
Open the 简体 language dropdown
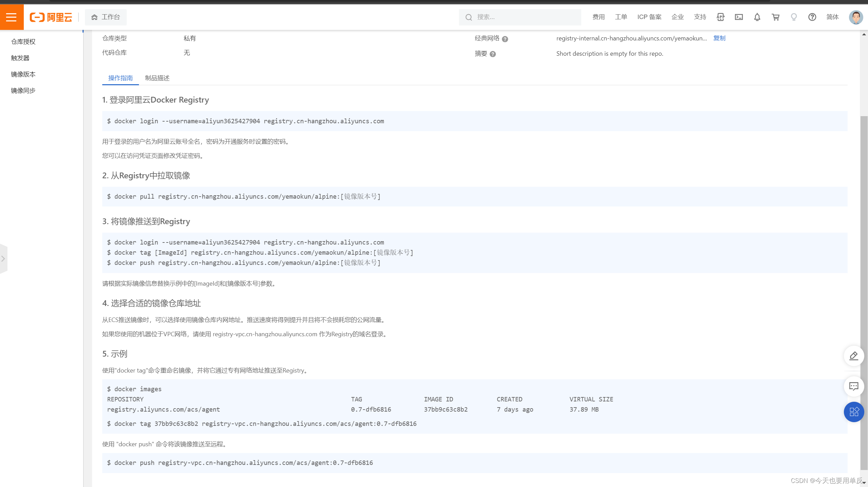click(832, 17)
